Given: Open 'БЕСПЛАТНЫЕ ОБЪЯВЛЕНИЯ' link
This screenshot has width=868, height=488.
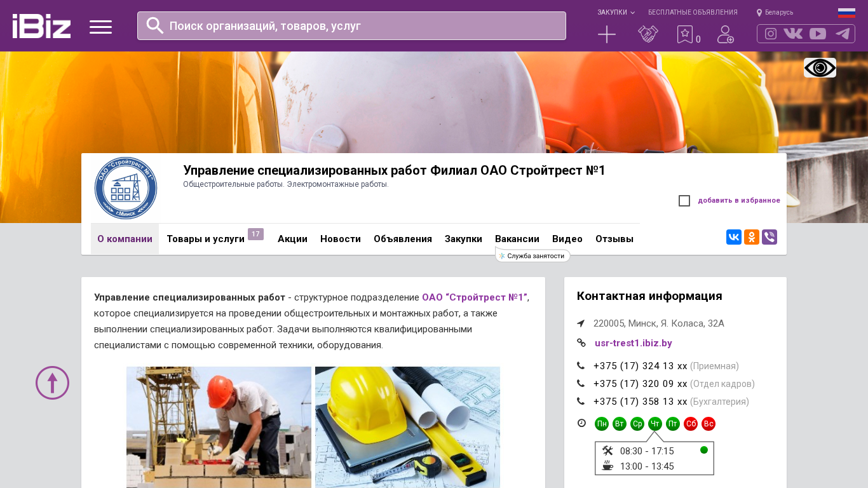Looking at the screenshot, I should pos(693,13).
